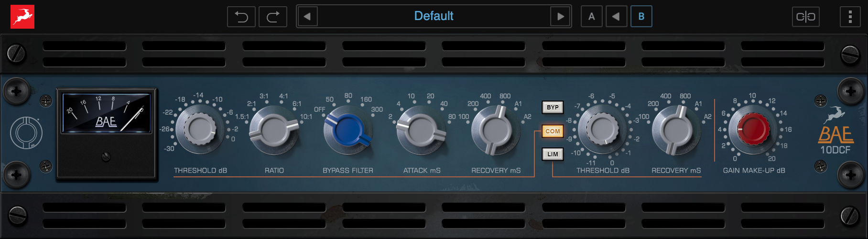The width and height of the screenshot is (868, 239).
Task: Click the circular emblem left of the meter
Action: pos(26,132)
